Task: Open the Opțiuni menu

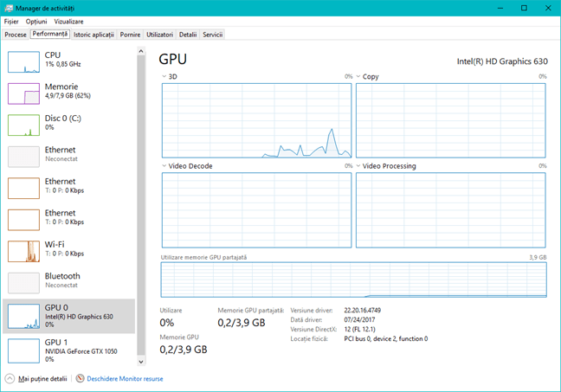Action: tap(36, 22)
